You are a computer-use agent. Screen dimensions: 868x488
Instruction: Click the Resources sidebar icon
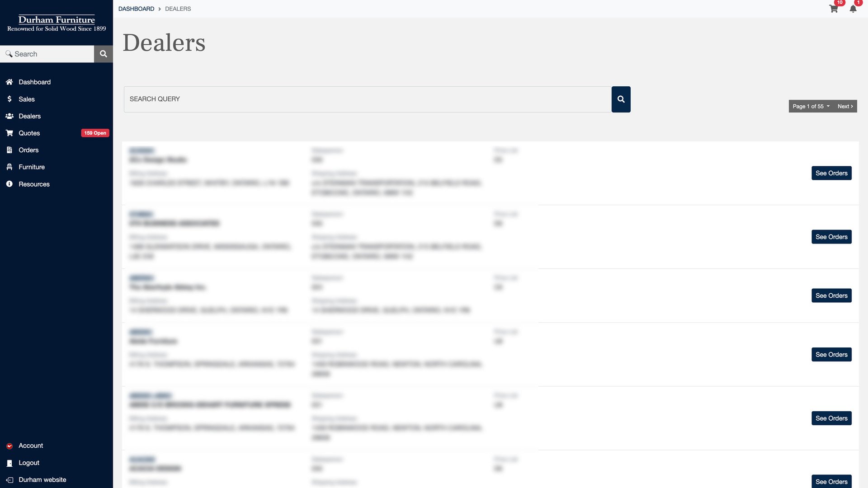(8, 183)
